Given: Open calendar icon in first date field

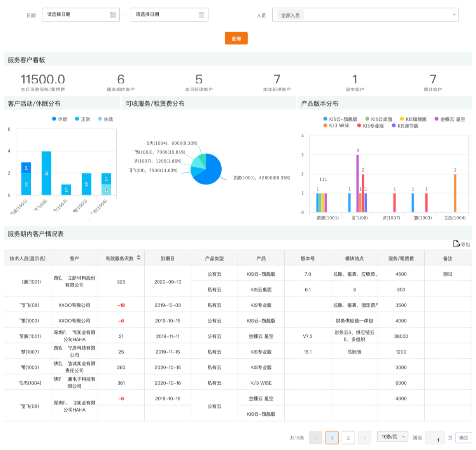Looking at the screenshot, I should click(113, 15).
